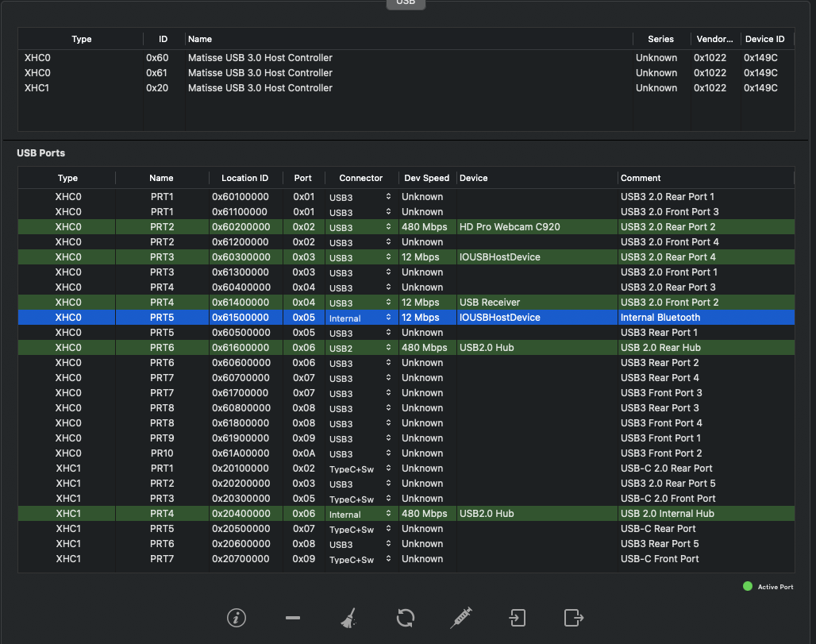This screenshot has height=644, width=816.
Task: Sort ports by Dev Speed column header
Action: tap(426, 178)
